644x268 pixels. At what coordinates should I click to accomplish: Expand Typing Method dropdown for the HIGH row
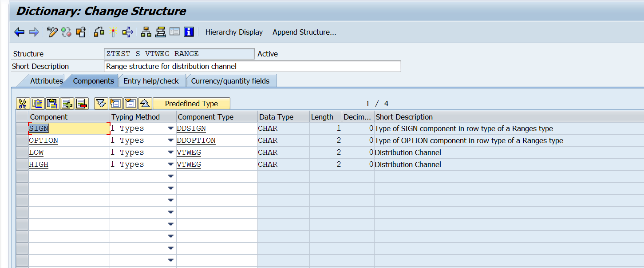point(170,164)
